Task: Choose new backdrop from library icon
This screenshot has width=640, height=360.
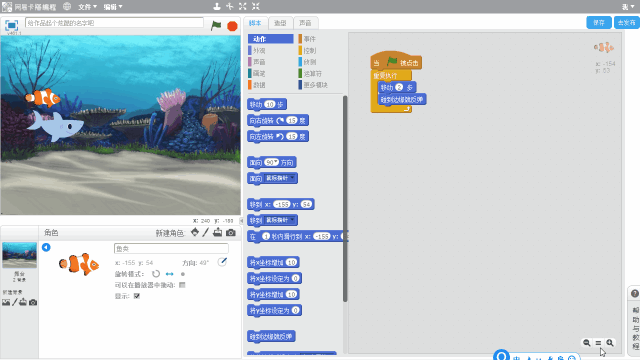Action: pyautogui.click(x=6, y=302)
